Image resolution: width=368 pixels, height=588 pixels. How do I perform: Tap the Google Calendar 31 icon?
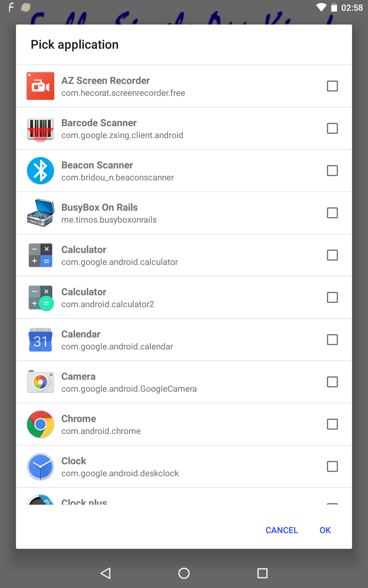[40, 340]
